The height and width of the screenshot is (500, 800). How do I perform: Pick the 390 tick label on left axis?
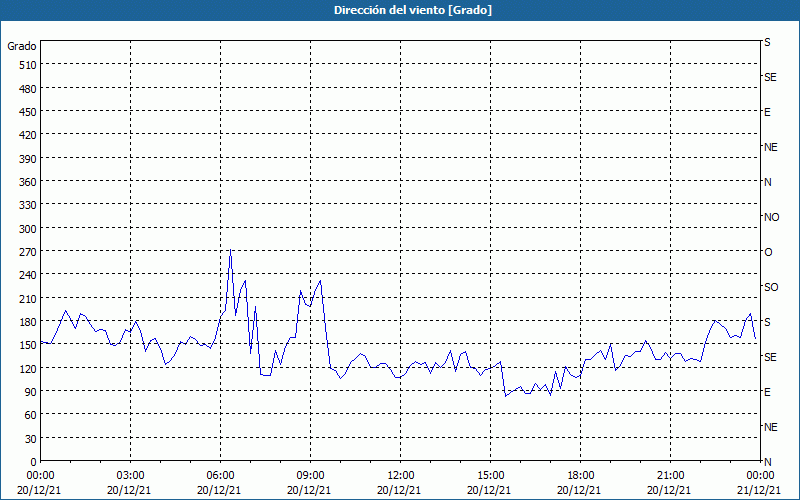point(28,159)
